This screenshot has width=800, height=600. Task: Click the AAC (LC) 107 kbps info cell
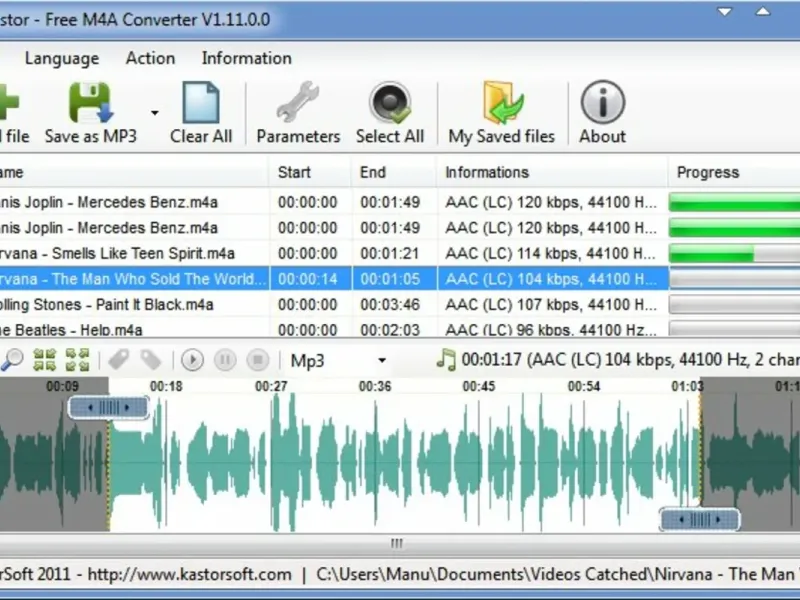point(552,305)
